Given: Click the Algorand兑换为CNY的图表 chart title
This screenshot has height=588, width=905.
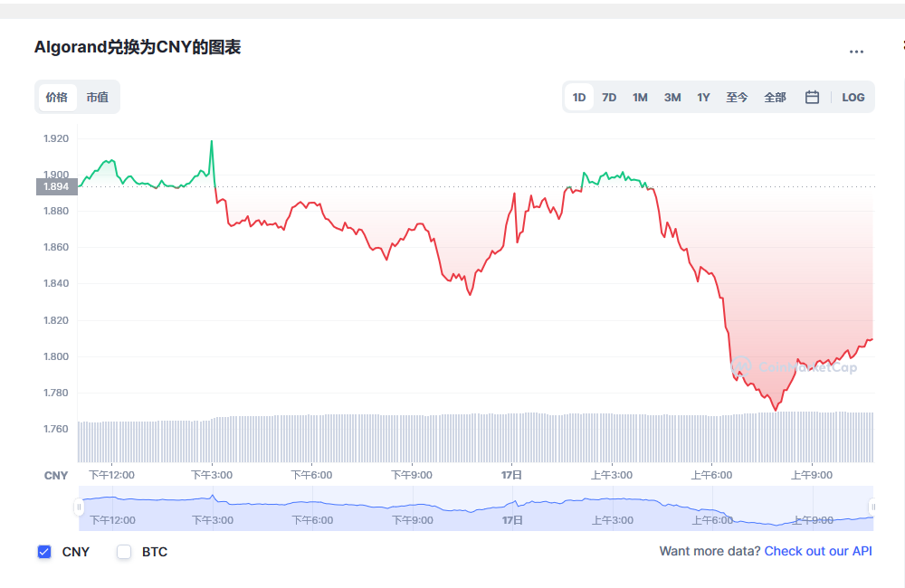Looking at the screenshot, I should pyautogui.click(x=138, y=47).
